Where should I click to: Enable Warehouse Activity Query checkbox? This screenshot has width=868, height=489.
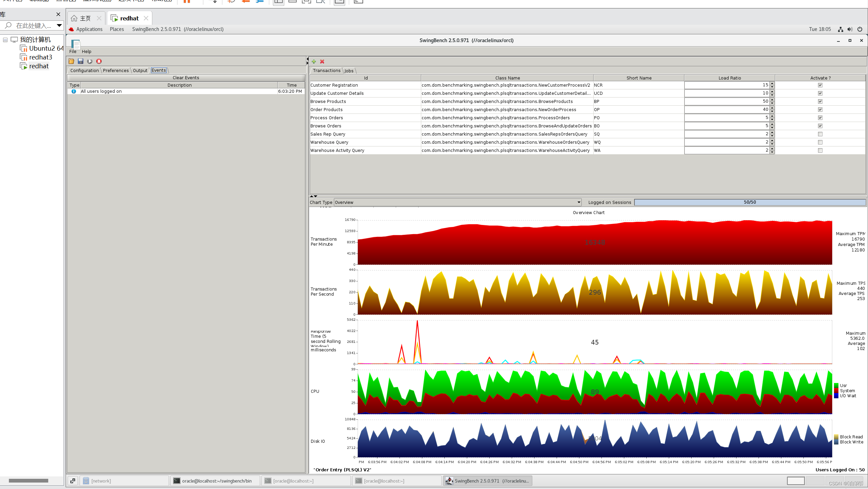[820, 151]
